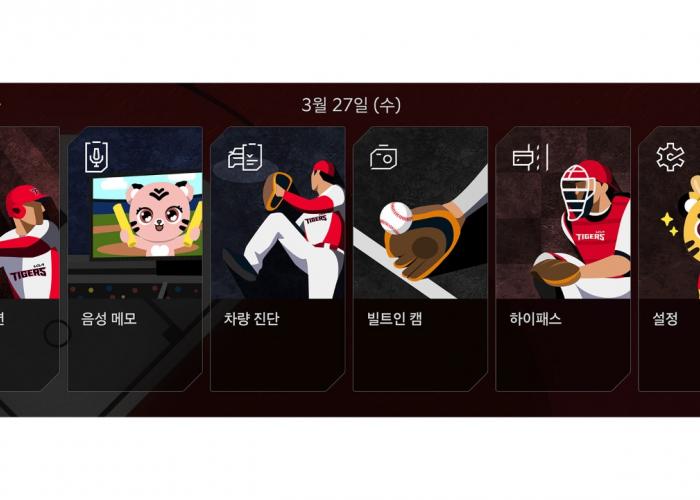Tap the vehicle diagnosis checklist icon

click(245, 157)
